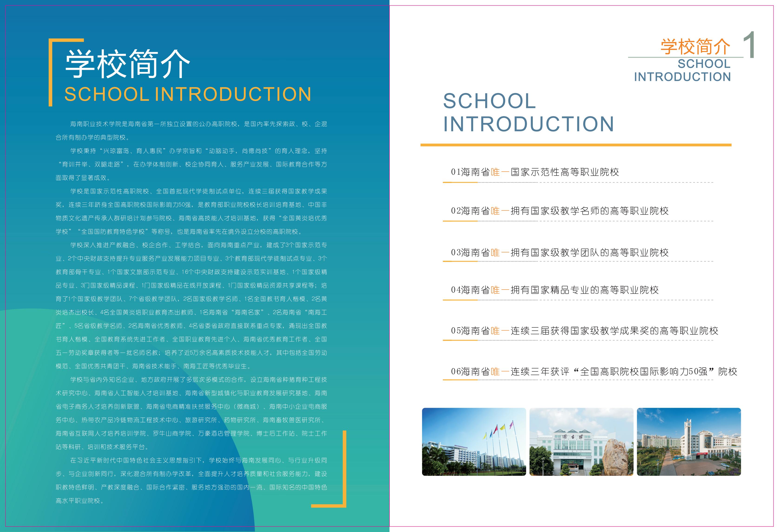Select item 06 about 国际影响力50强

tap(594, 372)
